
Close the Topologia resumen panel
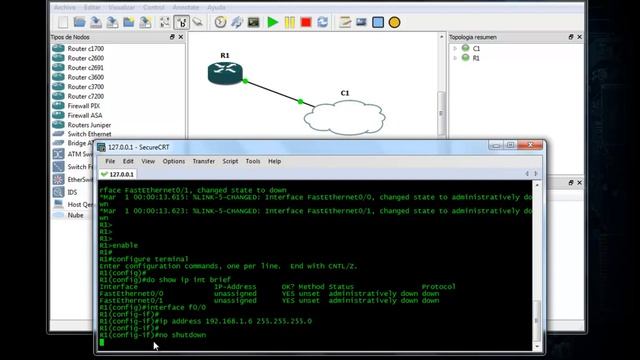[x=580, y=37]
